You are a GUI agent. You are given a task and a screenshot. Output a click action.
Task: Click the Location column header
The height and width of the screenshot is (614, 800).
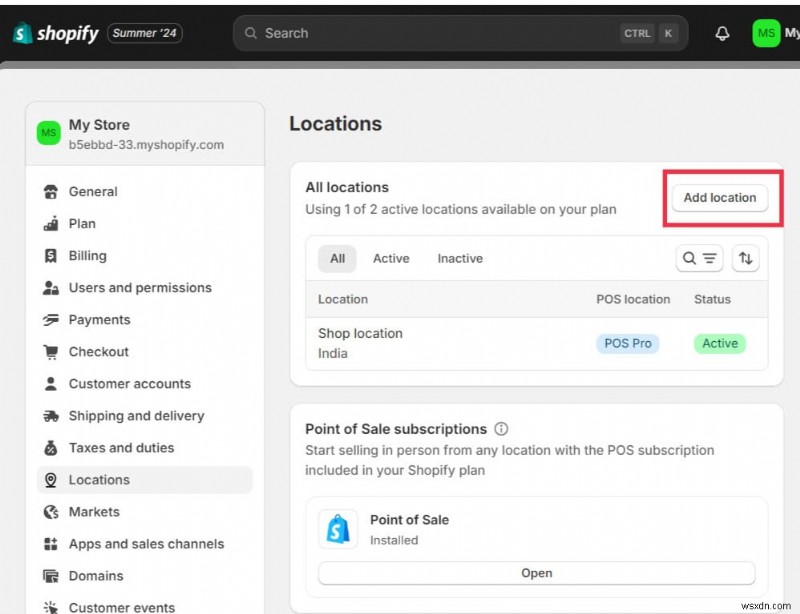(343, 300)
